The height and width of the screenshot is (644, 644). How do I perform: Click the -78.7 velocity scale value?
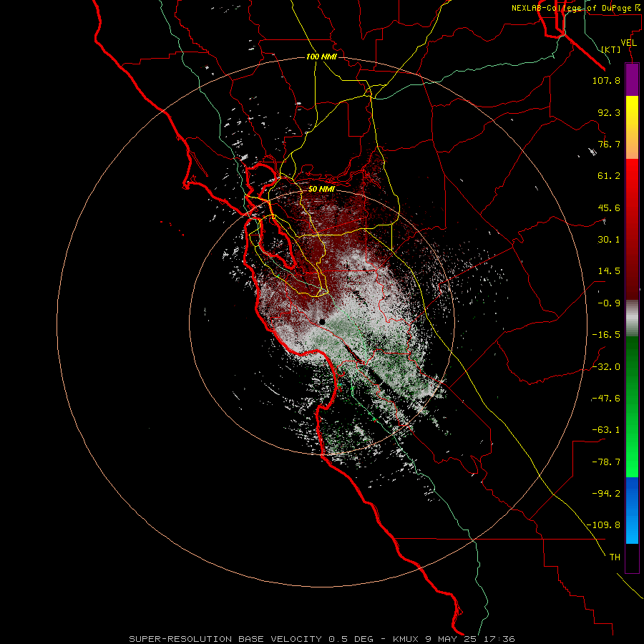606,462
